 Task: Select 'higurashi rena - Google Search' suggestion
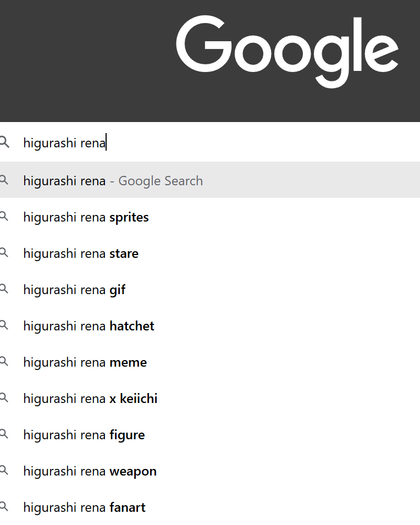pyautogui.click(x=210, y=180)
